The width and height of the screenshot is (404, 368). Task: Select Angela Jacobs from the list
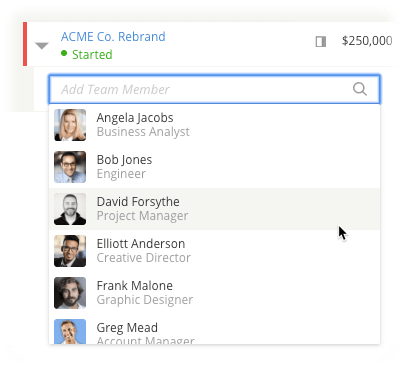point(214,125)
